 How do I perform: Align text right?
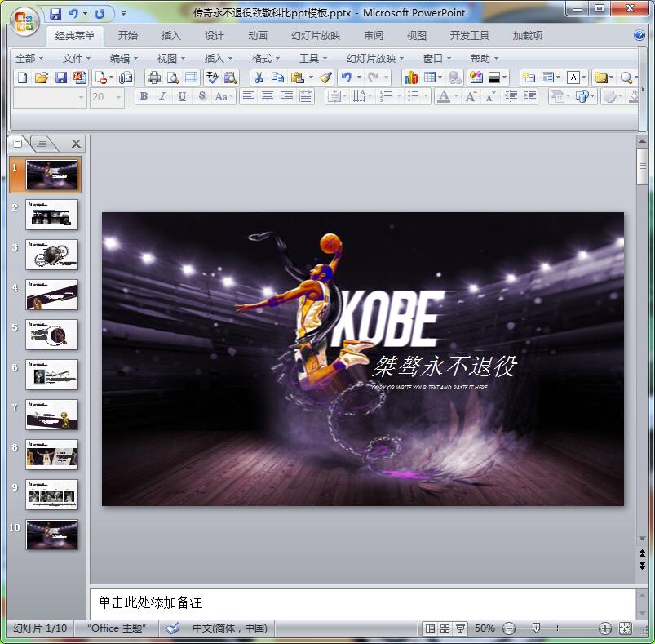pos(286,97)
